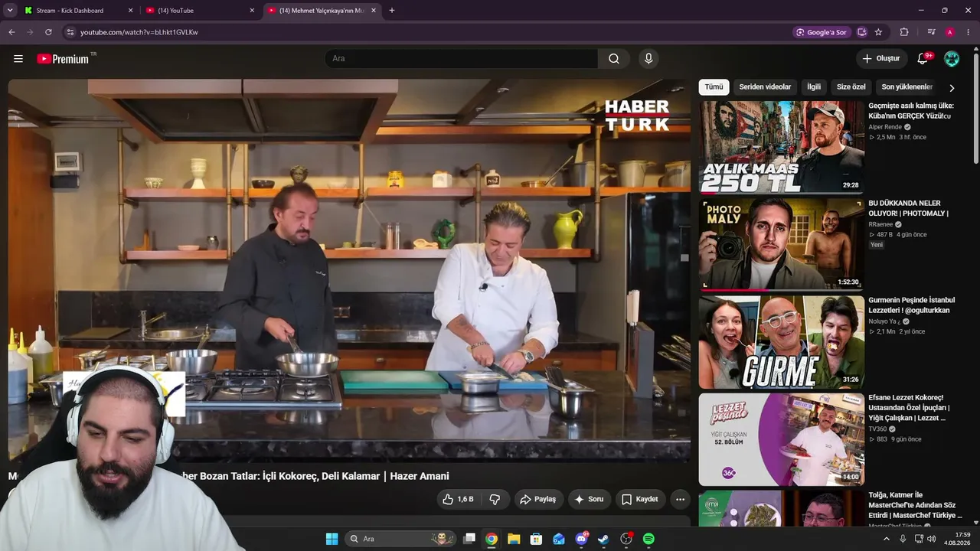Open Chrome media controls icon
This screenshot has width=980, height=551.
(932, 32)
